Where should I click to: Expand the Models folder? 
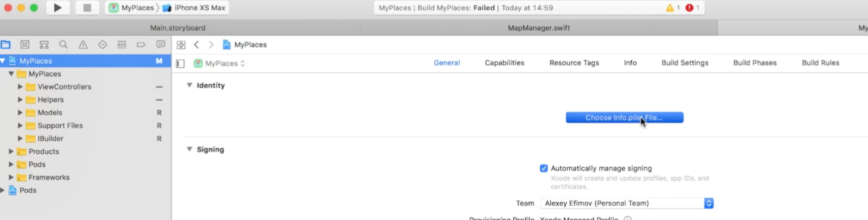(20, 113)
